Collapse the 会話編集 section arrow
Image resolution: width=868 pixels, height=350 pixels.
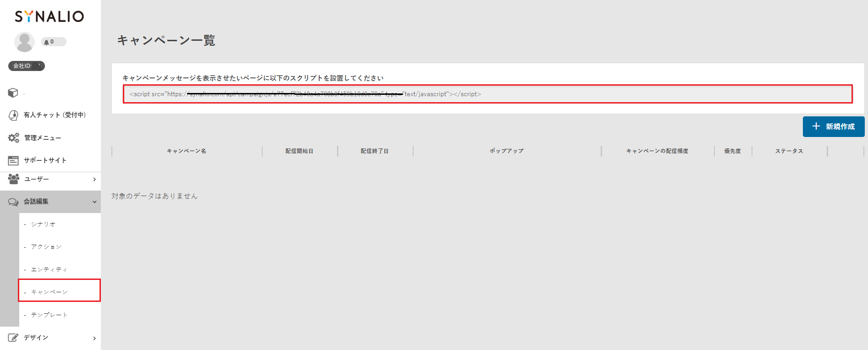click(94, 202)
